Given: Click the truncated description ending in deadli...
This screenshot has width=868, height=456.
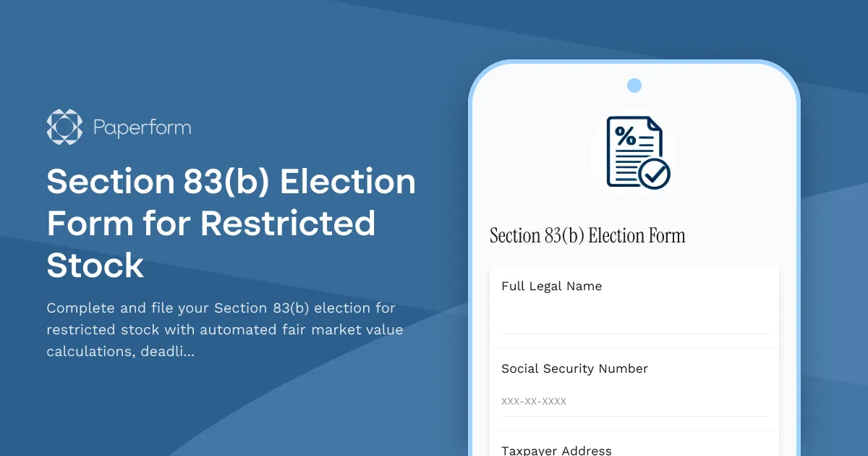Looking at the screenshot, I should (x=225, y=329).
